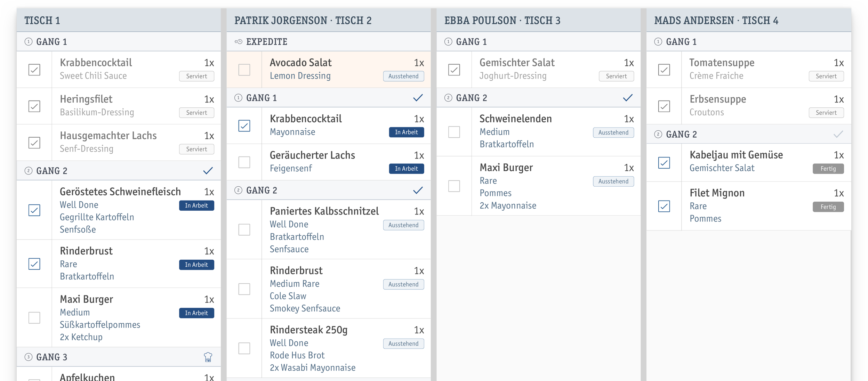Click In Arbeit badge on Rinderbrust Tisch 1
The image size is (868, 381).
[196, 265]
